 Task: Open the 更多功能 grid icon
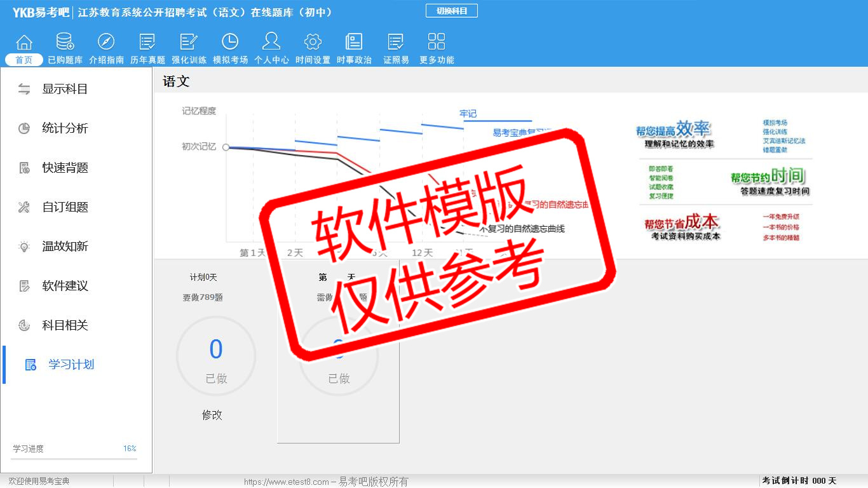coord(437,42)
